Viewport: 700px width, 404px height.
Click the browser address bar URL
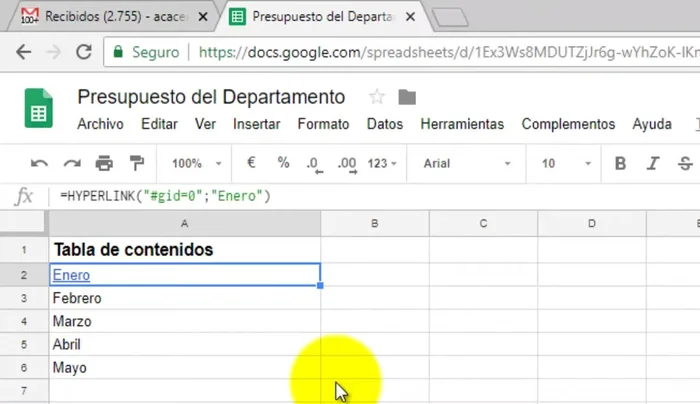pos(449,52)
